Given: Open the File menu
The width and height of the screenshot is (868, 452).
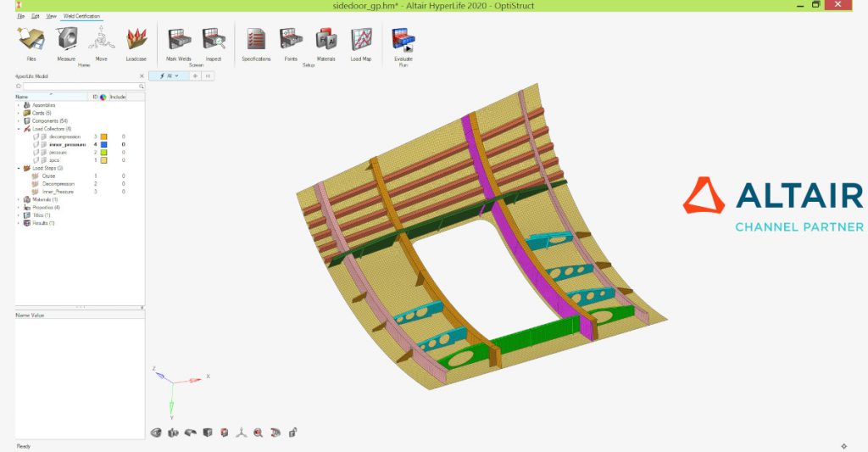Looking at the screenshot, I should coord(20,16).
